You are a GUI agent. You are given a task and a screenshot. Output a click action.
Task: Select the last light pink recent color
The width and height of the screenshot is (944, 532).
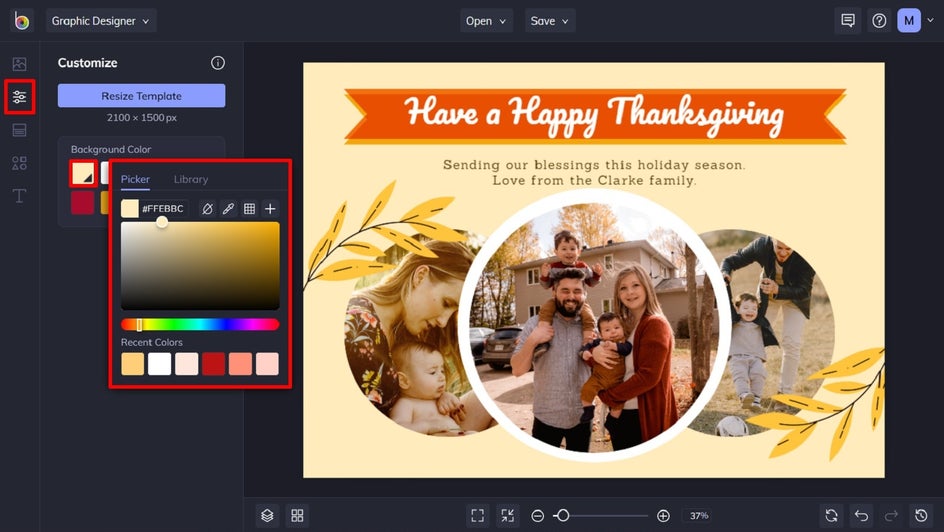(x=267, y=364)
